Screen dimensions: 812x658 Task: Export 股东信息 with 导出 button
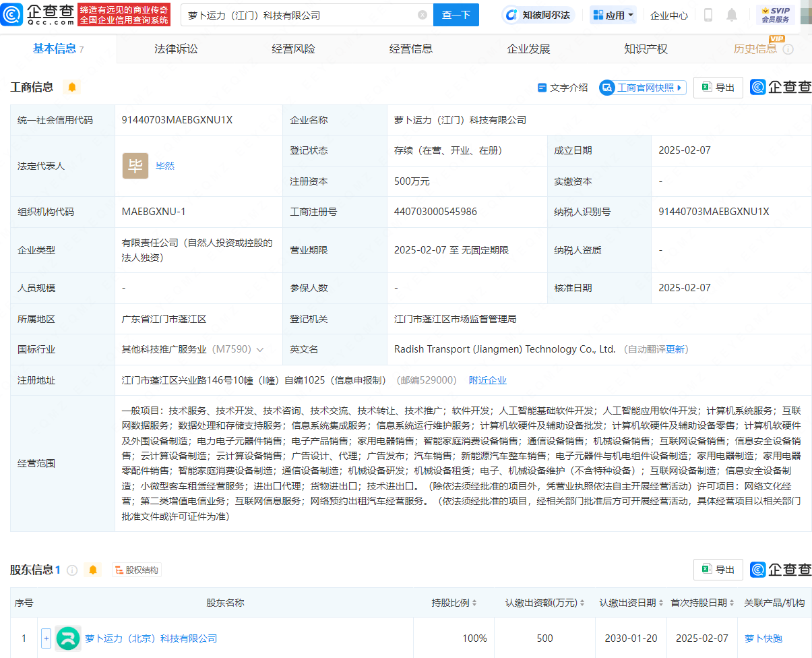pos(718,570)
